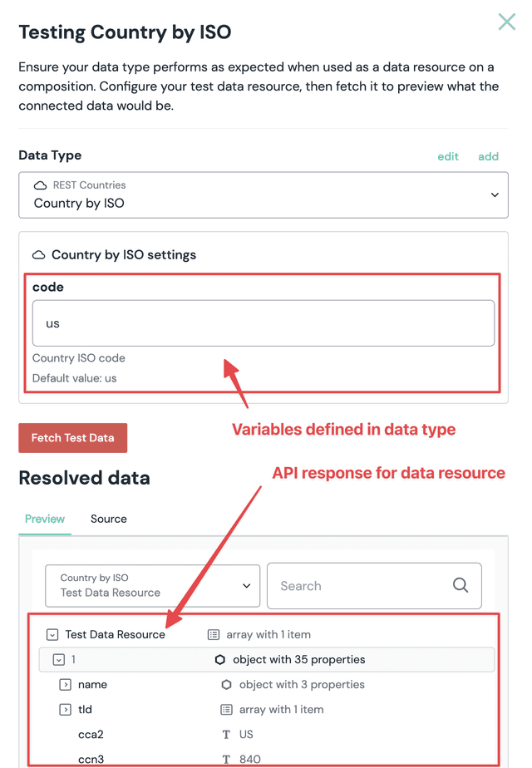
Task: Click the edit link for Data Type
Action: pos(447,155)
